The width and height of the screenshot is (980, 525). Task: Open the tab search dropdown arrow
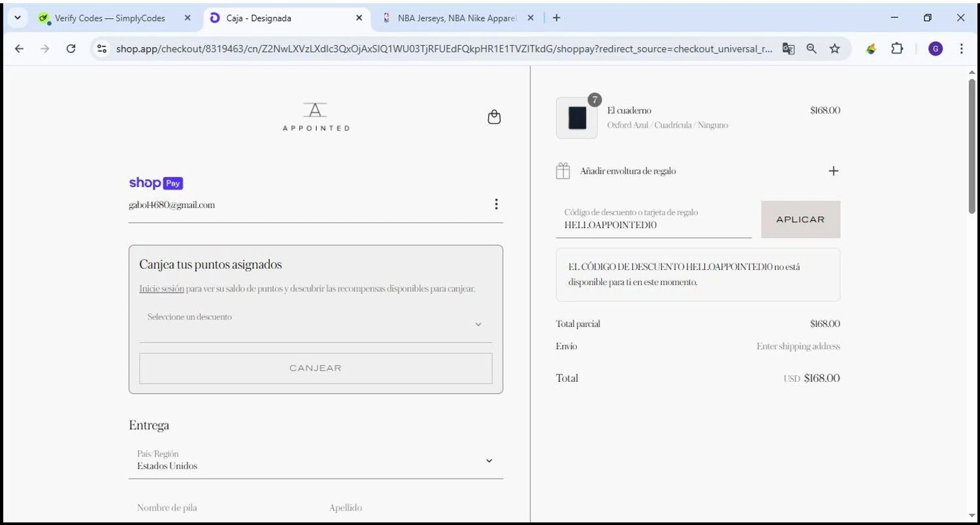[x=18, y=18]
